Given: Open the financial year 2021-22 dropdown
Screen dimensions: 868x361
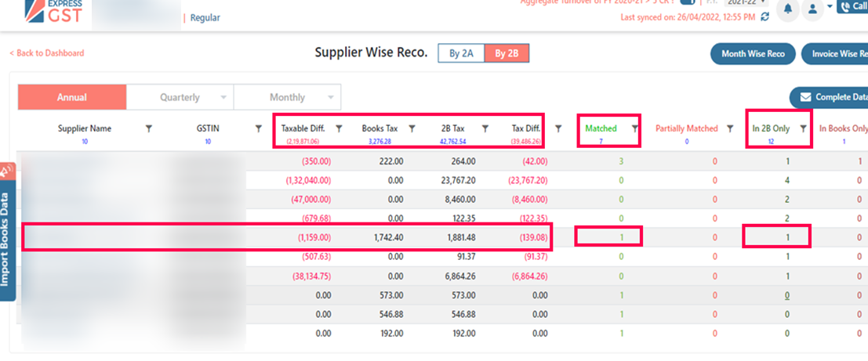Looking at the screenshot, I should tap(746, 2).
